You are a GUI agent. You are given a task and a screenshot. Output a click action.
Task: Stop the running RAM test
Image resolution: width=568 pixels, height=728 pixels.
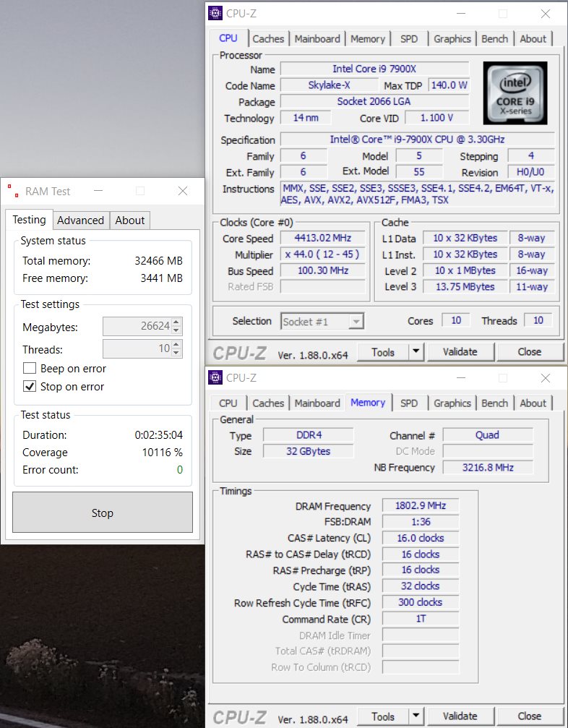tap(102, 513)
